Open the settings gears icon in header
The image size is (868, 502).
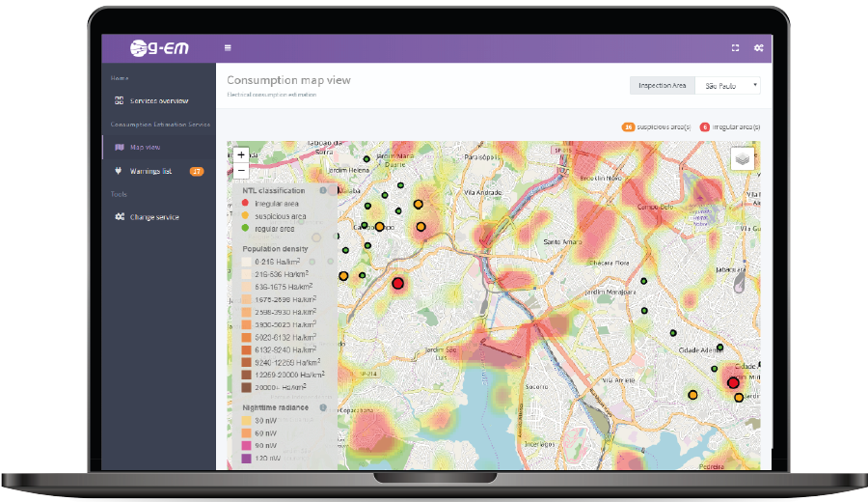(759, 47)
